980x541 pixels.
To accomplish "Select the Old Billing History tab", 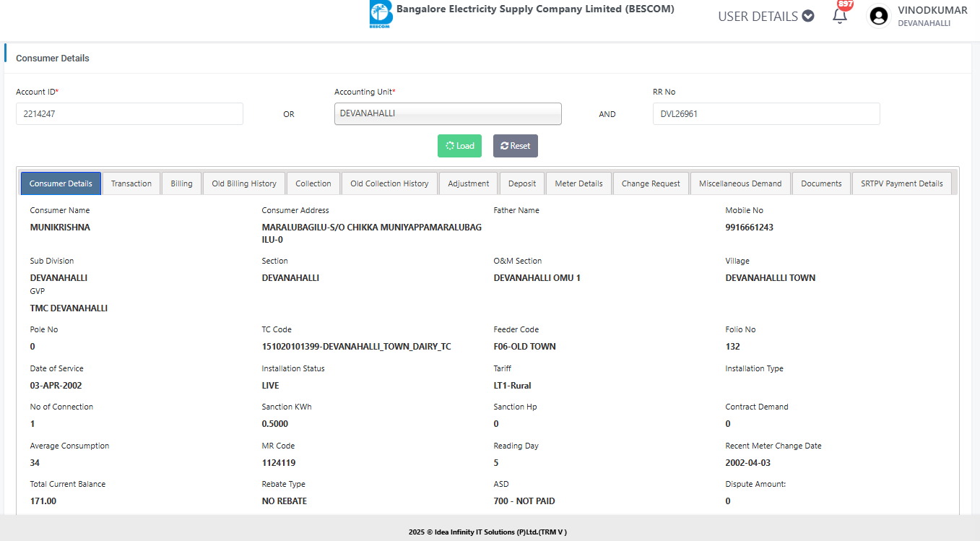I will pyautogui.click(x=244, y=183).
